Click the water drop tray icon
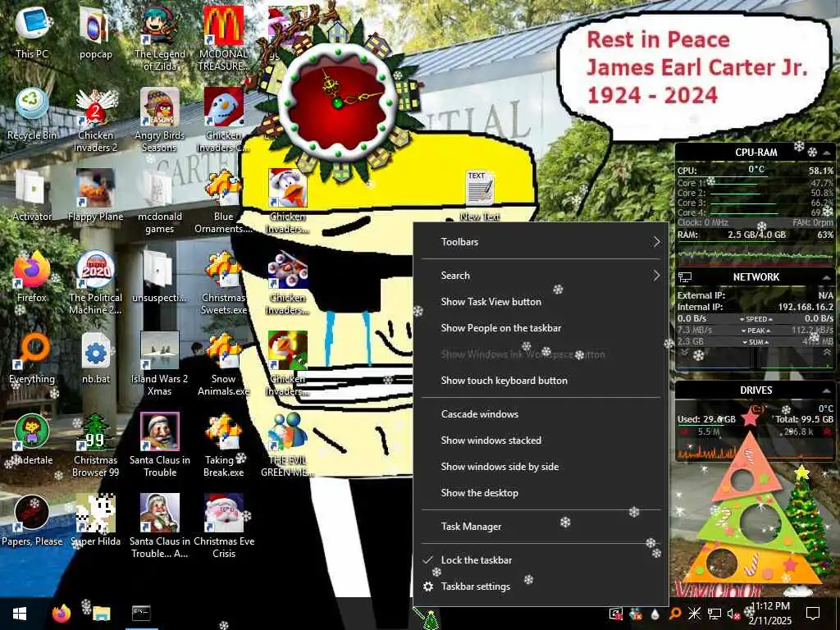The image size is (840, 630). coord(655,614)
